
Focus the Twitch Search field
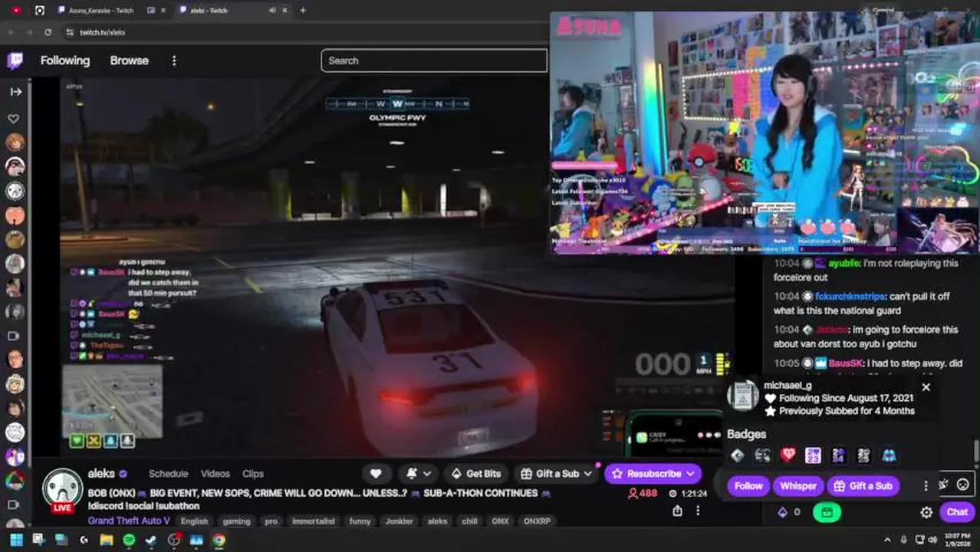coord(434,61)
